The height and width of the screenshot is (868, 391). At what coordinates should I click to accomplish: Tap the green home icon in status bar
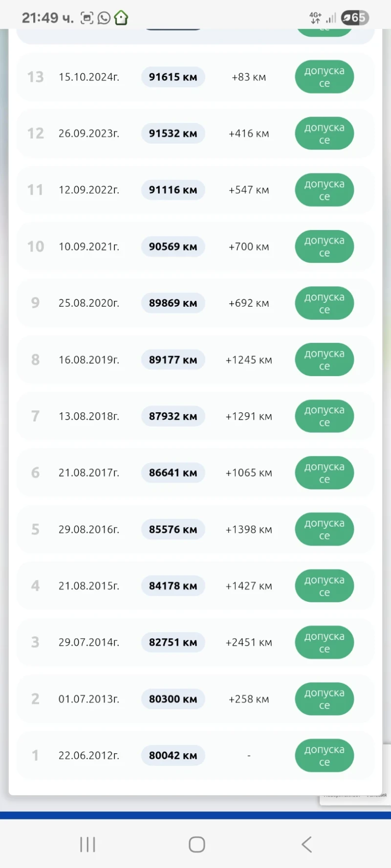coord(121,18)
